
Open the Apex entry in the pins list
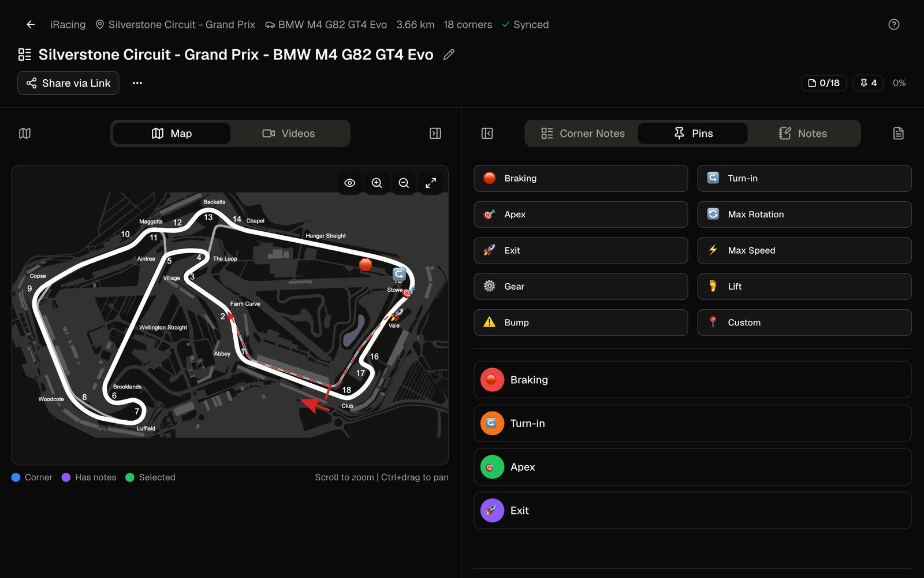pos(692,467)
